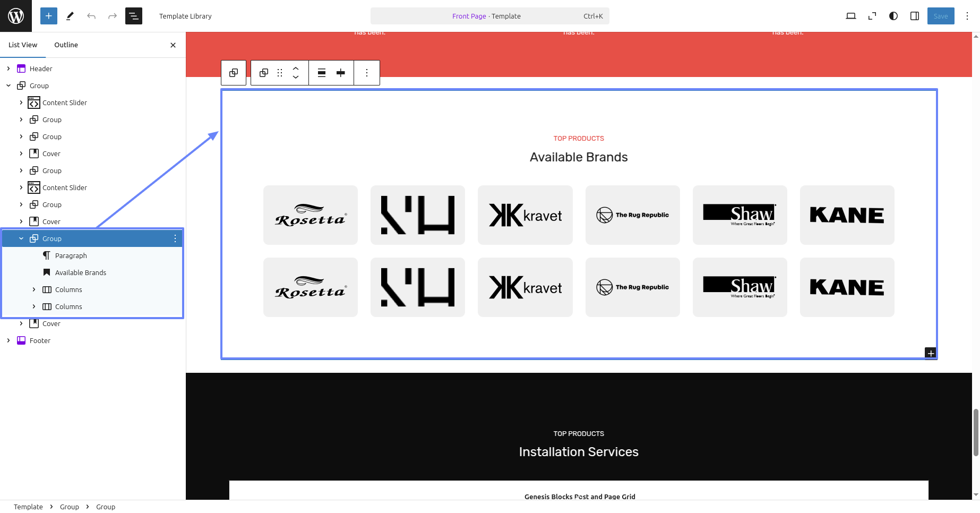Switch to the List View tab

[x=23, y=45]
